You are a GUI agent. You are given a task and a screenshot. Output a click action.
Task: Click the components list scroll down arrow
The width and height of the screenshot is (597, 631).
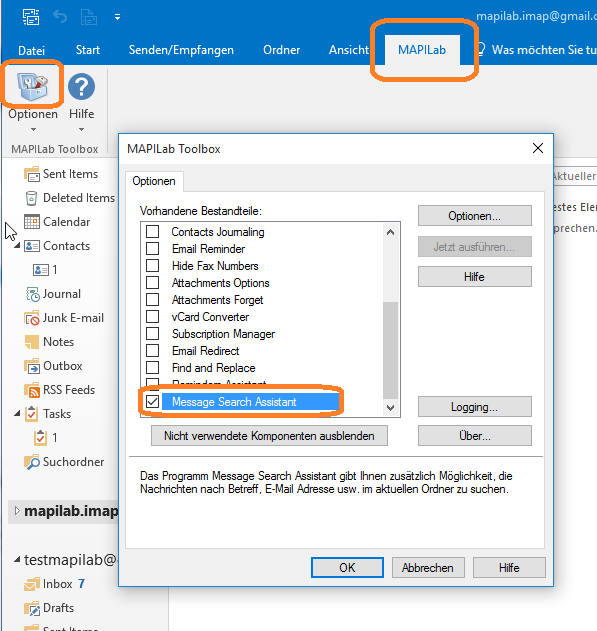point(390,408)
